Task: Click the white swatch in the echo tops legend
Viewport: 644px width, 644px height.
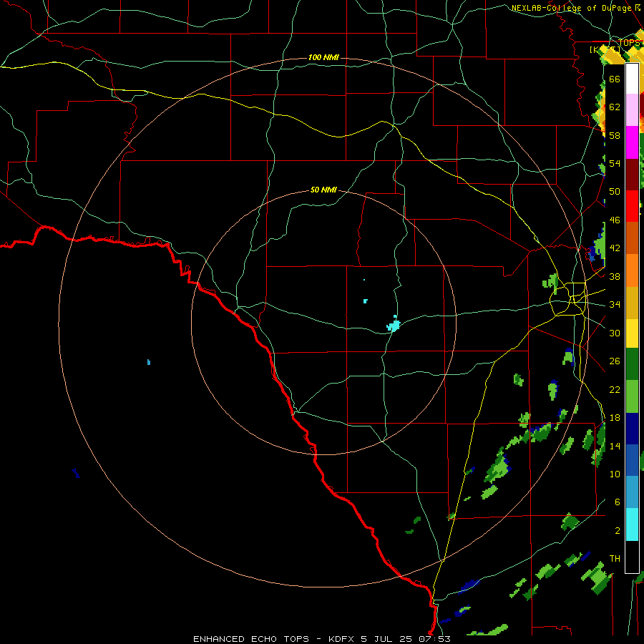Action: point(632,79)
